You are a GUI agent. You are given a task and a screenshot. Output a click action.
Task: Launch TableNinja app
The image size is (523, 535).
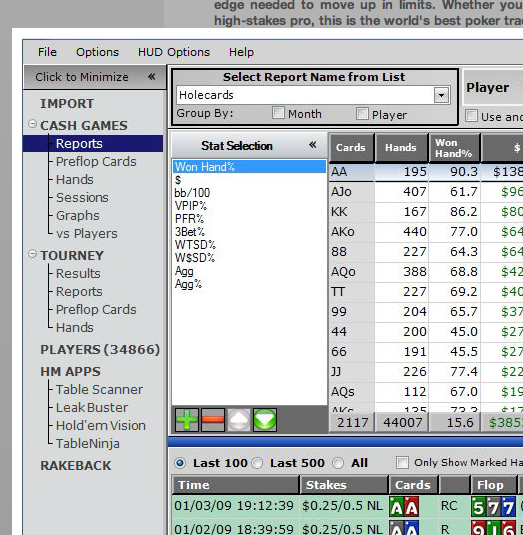pos(88,444)
